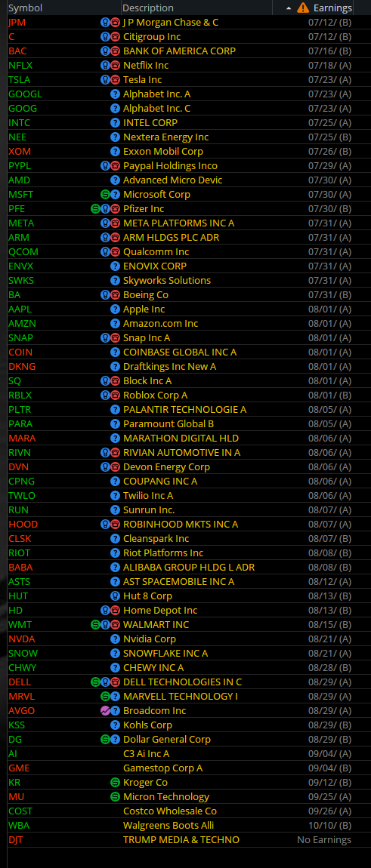This screenshot has height=868, width=371.
Task: Click the Costco Wholesale Co description
Action: [x=170, y=811]
